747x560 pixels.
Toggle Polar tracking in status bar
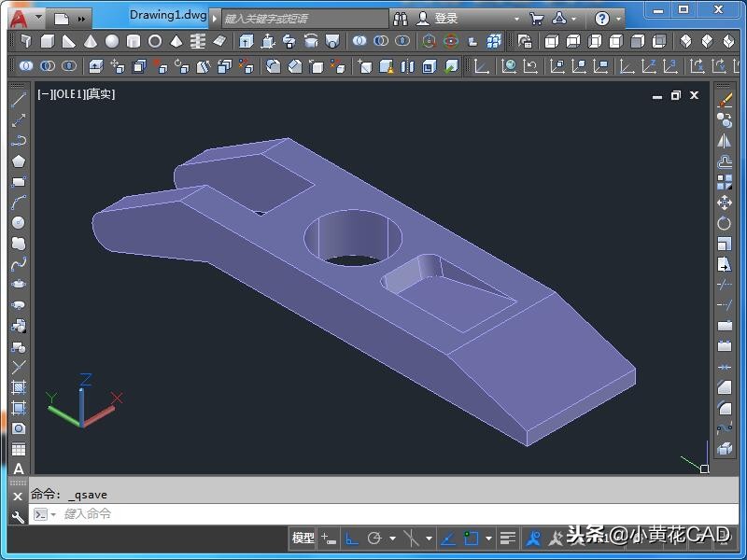pyautogui.click(x=374, y=539)
